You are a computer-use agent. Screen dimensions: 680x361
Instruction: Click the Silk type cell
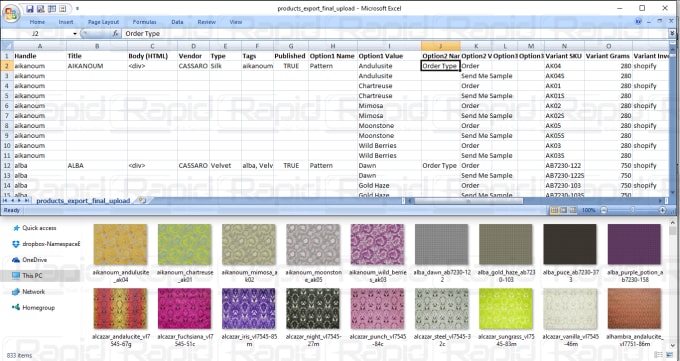pyautogui.click(x=225, y=66)
